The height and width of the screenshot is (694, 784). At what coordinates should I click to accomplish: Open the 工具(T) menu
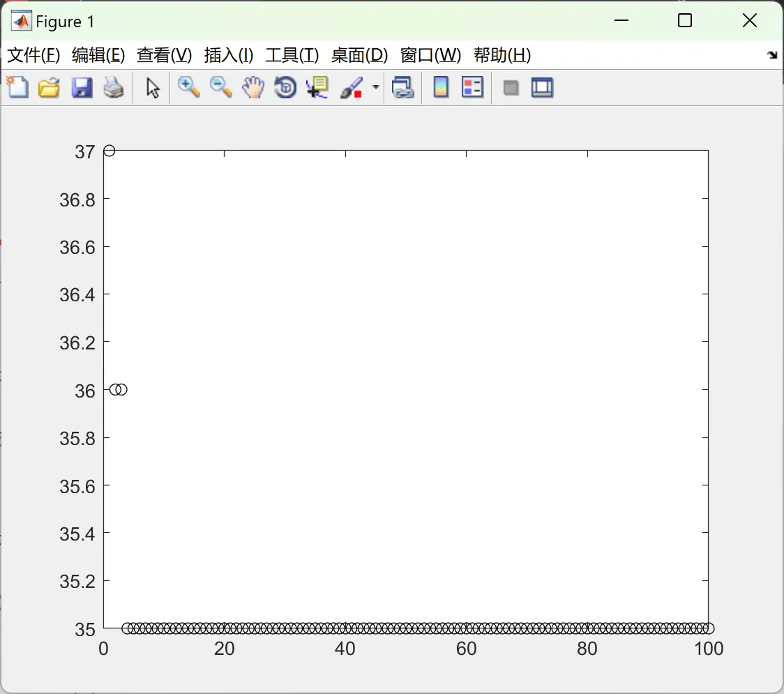(292, 55)
